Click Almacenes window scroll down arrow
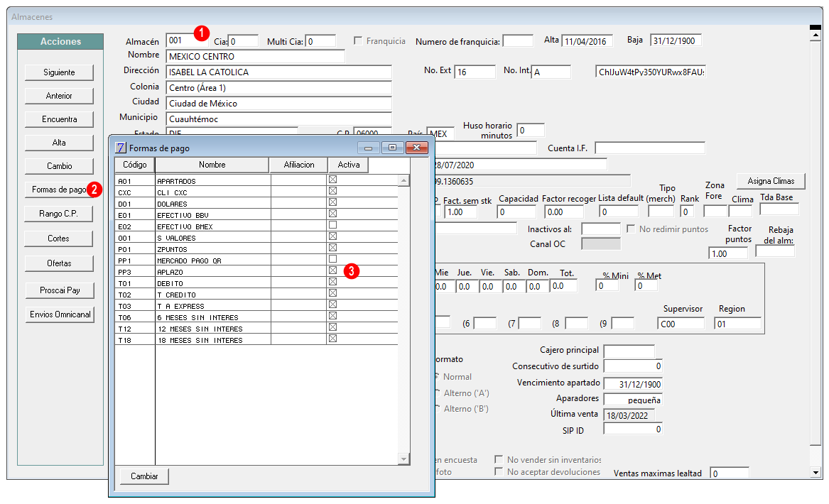Viewport: 829px width, 504px height. click(x=816, y=473)
